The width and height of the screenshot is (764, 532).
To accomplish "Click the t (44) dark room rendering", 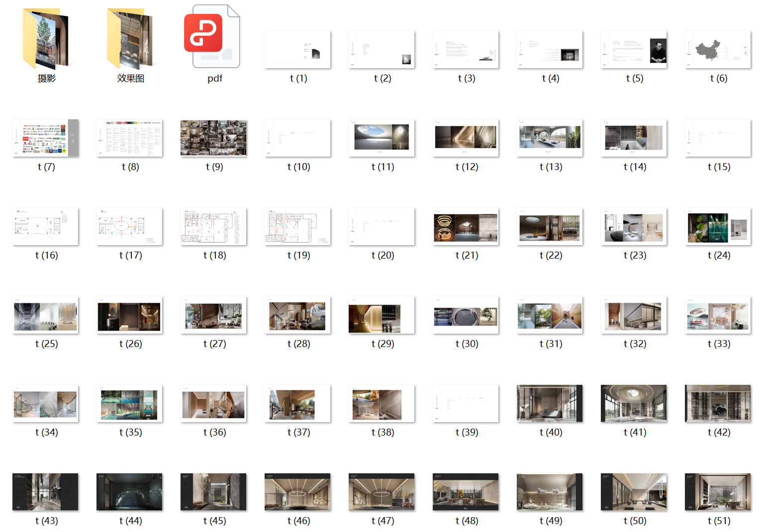I will [x=129, y=492].
